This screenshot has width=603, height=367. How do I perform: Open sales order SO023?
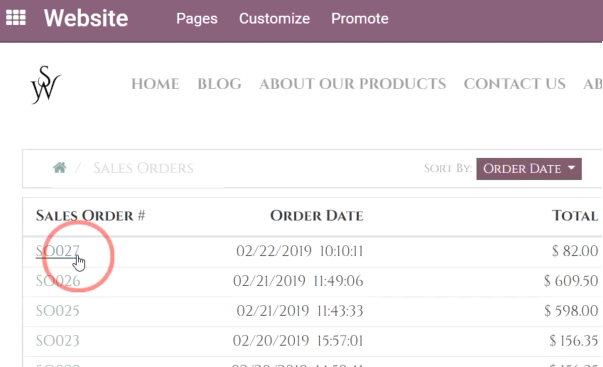pyautogui.click(x=58, y=340)
